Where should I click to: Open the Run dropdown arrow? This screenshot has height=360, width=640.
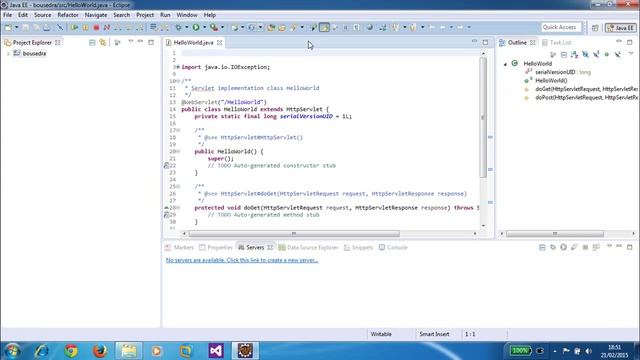[x=204, y=27]
